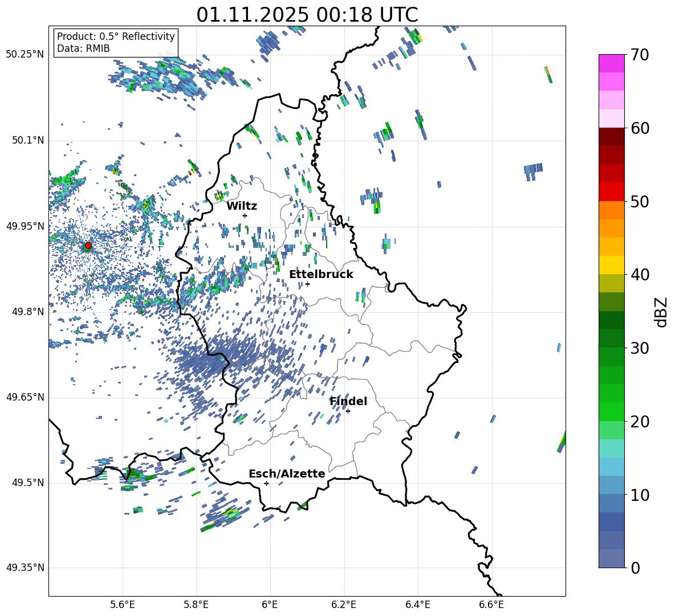Click the 60 colorbar tick label
Image resolution: width=675 pixels, height=616 pixels.
pos(641,128)
